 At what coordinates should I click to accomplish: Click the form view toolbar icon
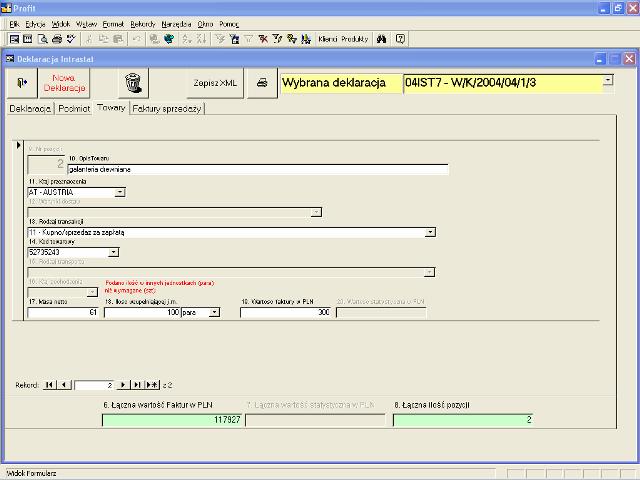click(14, 39)
